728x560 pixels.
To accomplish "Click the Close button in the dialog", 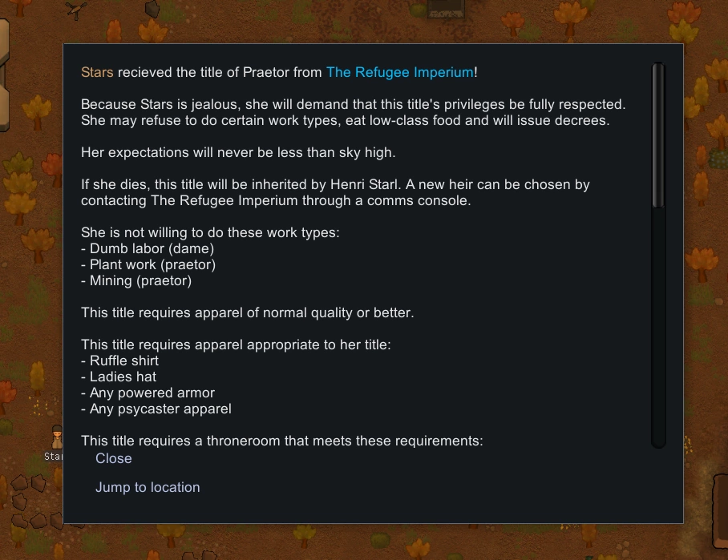I will tap(114, 458).
